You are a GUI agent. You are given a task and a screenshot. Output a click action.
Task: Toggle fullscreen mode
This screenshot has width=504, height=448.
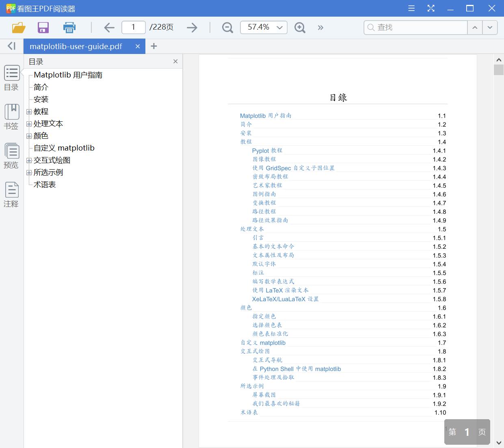[x=431, y=8]
